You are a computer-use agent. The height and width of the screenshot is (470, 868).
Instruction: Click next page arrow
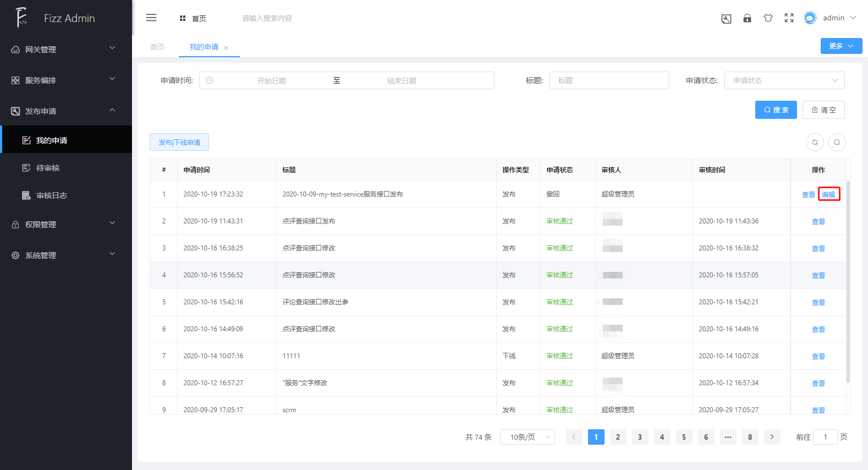(x=772, y=437)
